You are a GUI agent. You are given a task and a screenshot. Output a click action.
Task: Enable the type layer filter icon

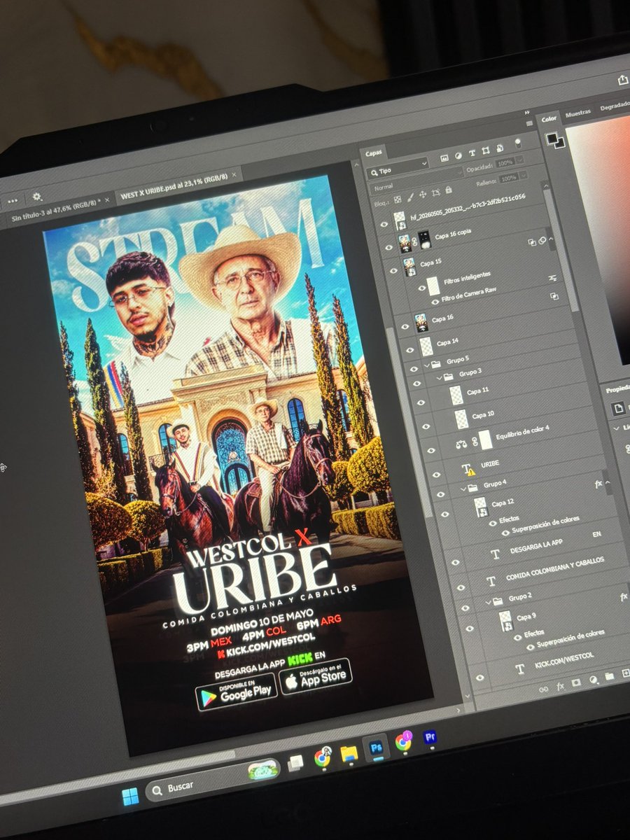(x=472, y=153)
